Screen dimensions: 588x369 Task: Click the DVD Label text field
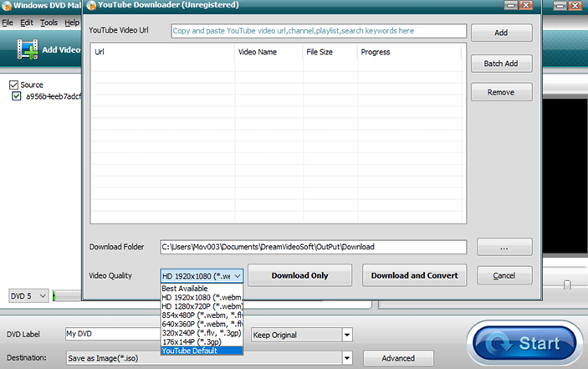[x=113, y=334]
